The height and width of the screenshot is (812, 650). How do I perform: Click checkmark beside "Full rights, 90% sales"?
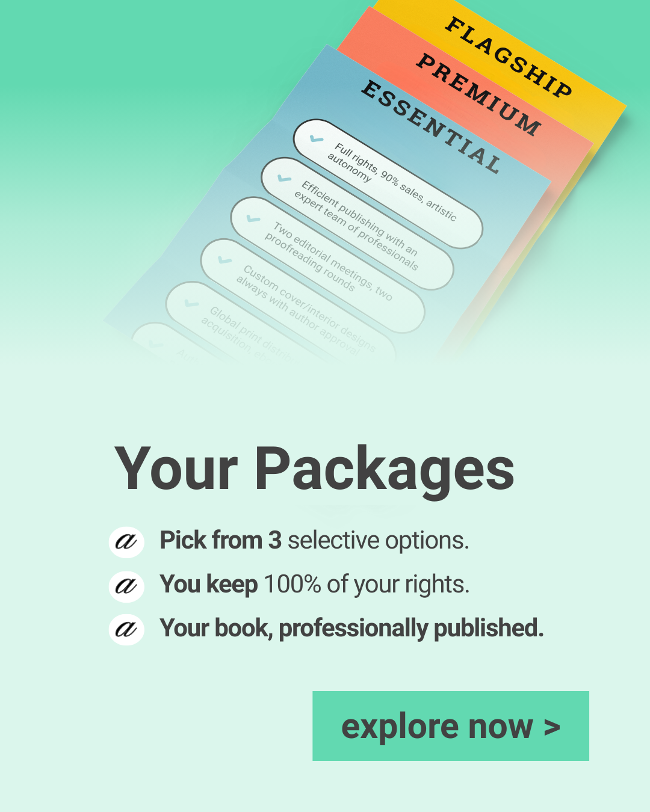coord(317,139)
